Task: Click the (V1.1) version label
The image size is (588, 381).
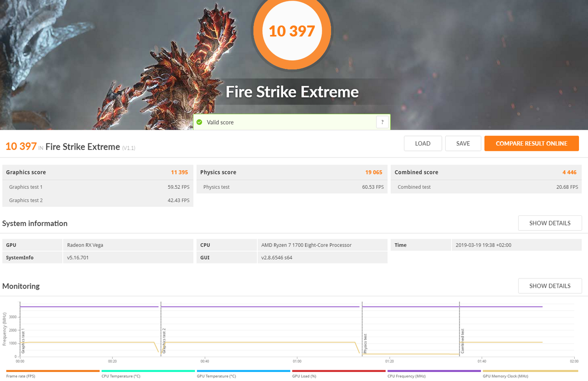Action: pyautogui.click(x=129, y=148)
